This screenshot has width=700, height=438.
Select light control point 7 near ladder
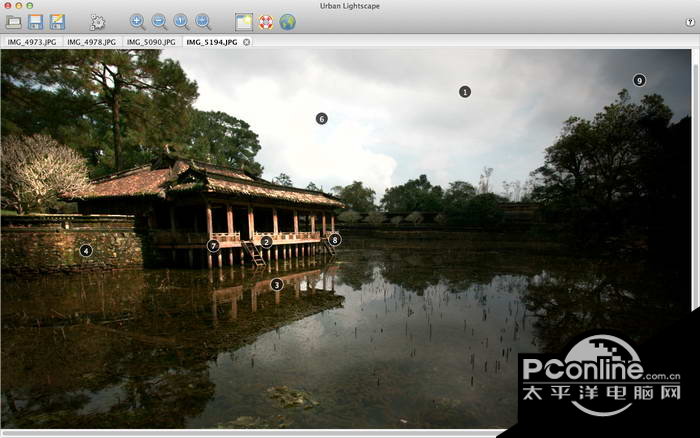click(x=213, y=245)
